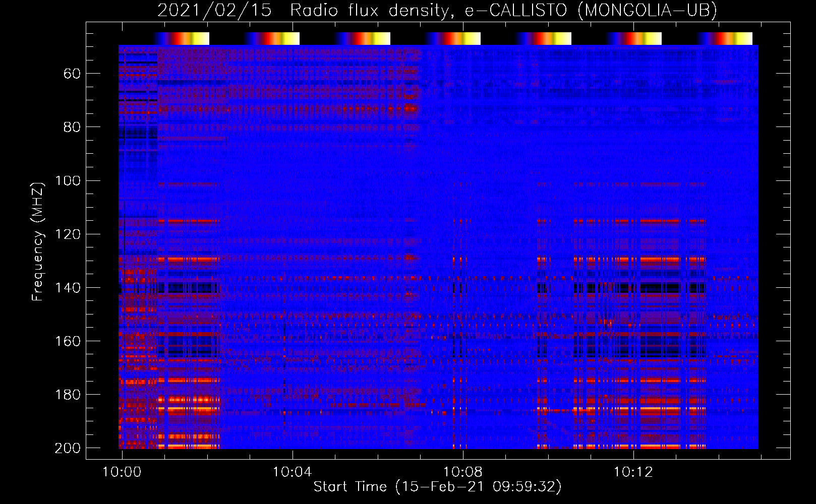Click the last color scale bar on the right
Screen dimensions: 816x504
724,38
